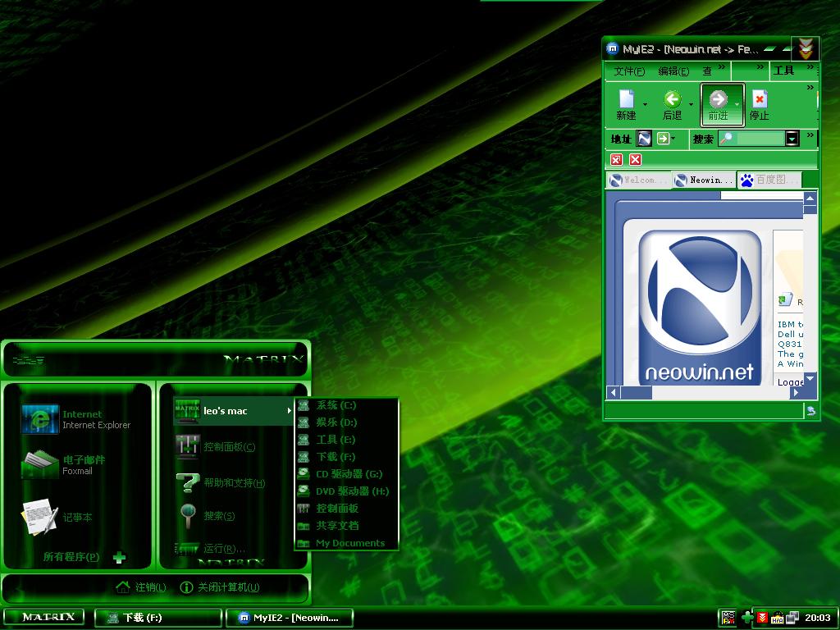Open My Documents from the submenu
The image size is (840, 630).
[347, 543]
